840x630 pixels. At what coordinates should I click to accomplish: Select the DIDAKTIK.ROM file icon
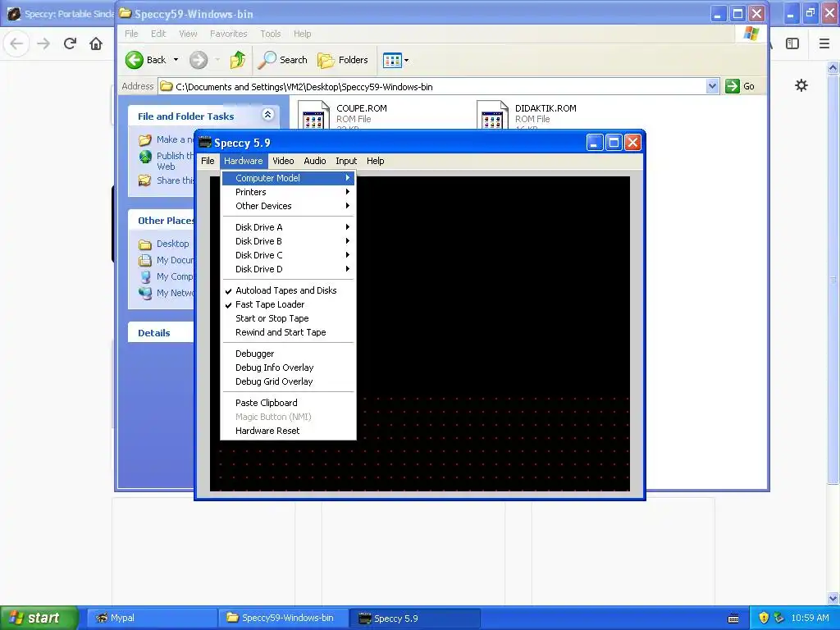click(492, 115)
